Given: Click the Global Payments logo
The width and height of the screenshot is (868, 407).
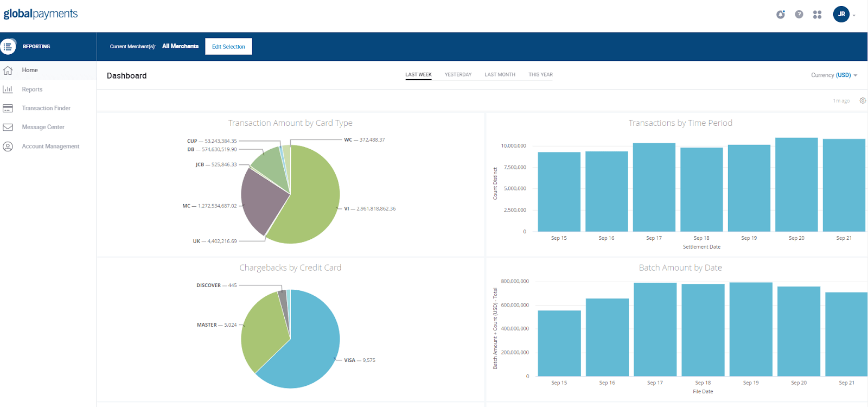Looking at the screenshot, I should click(41, 14).
